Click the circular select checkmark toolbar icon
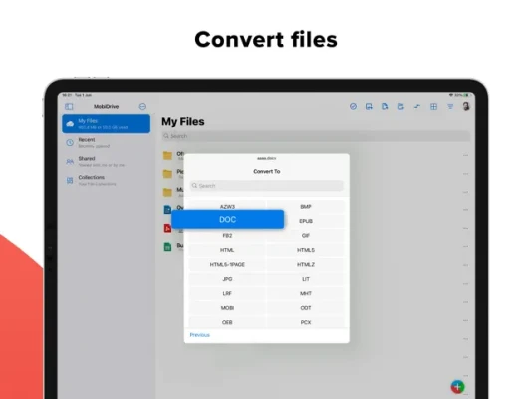 (x=353, y=107)
